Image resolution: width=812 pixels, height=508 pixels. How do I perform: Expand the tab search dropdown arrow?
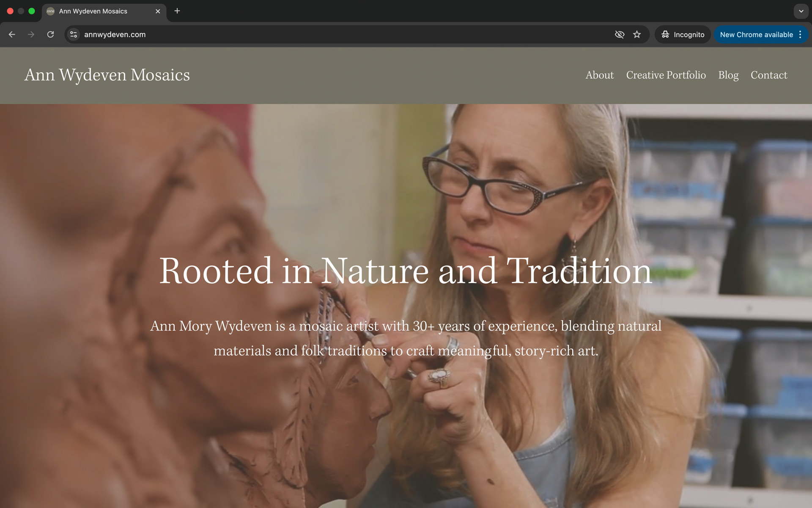tap(801, 11)
